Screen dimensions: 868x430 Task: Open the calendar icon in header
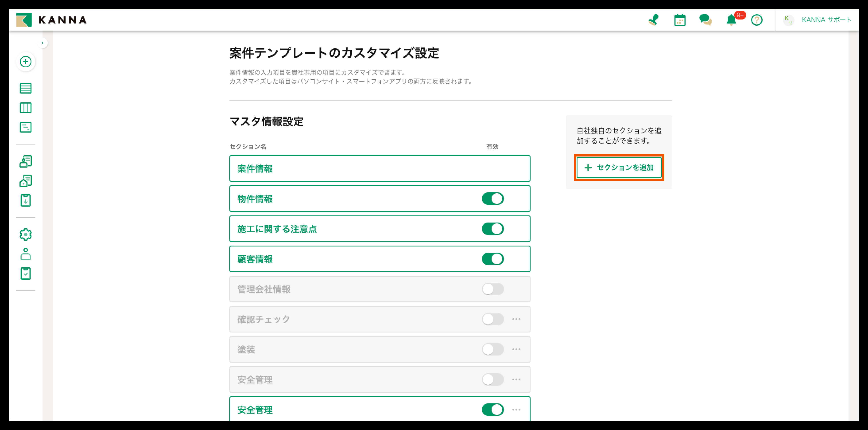680,20
